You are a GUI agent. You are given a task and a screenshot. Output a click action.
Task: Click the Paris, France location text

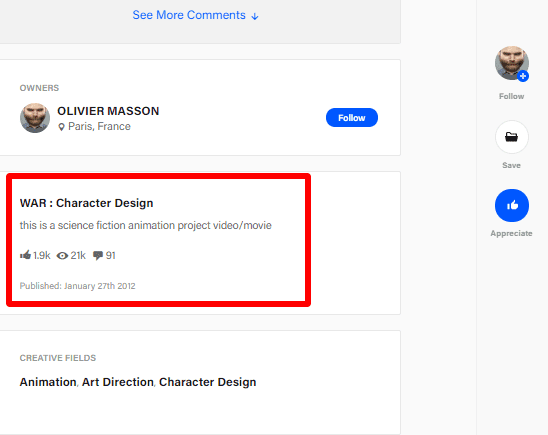[x=99, y=126]
